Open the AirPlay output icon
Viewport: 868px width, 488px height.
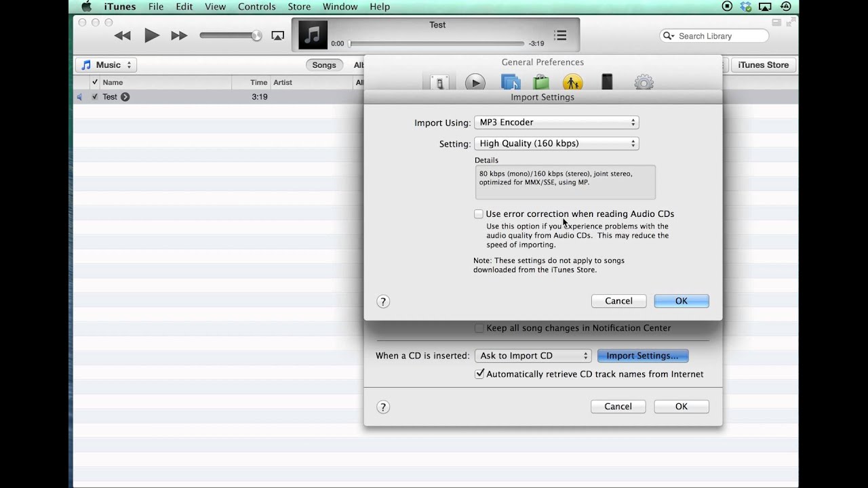coord(277,36)
